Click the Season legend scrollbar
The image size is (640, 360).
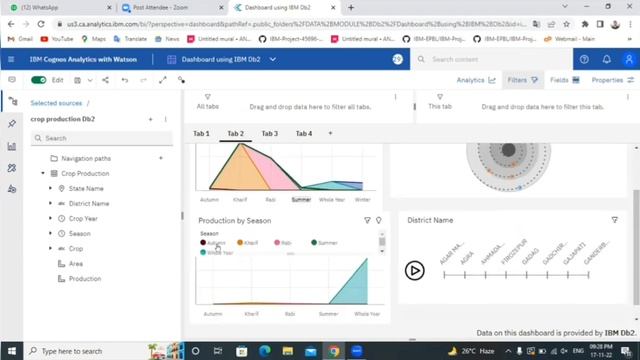[x=382, y=242]
